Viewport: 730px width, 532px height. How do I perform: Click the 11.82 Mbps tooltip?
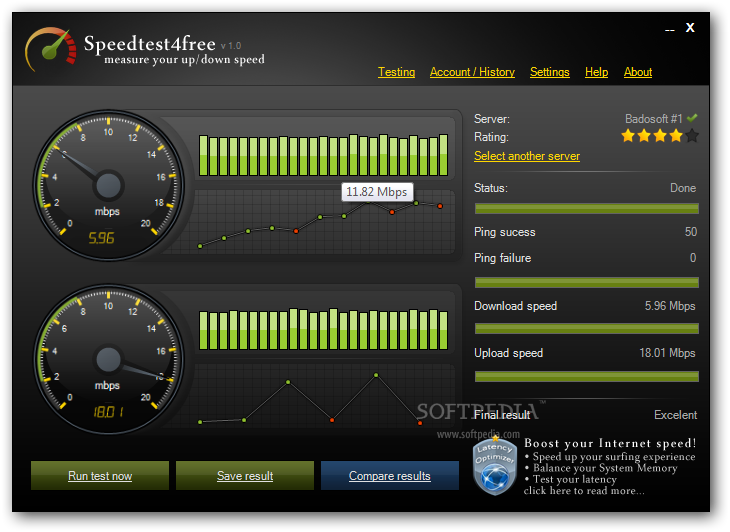[x=377, y=192]
